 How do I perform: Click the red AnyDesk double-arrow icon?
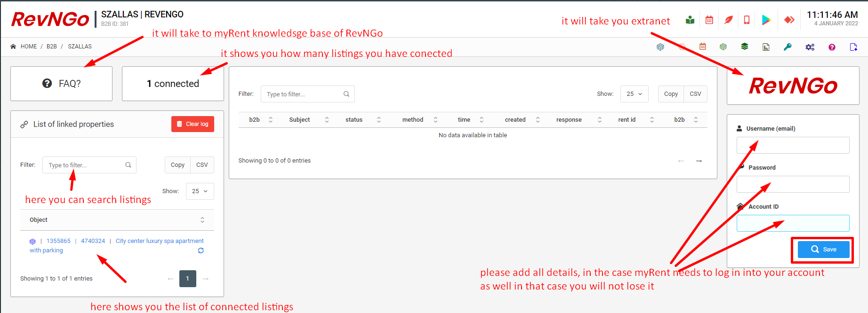tap(789, 20)
